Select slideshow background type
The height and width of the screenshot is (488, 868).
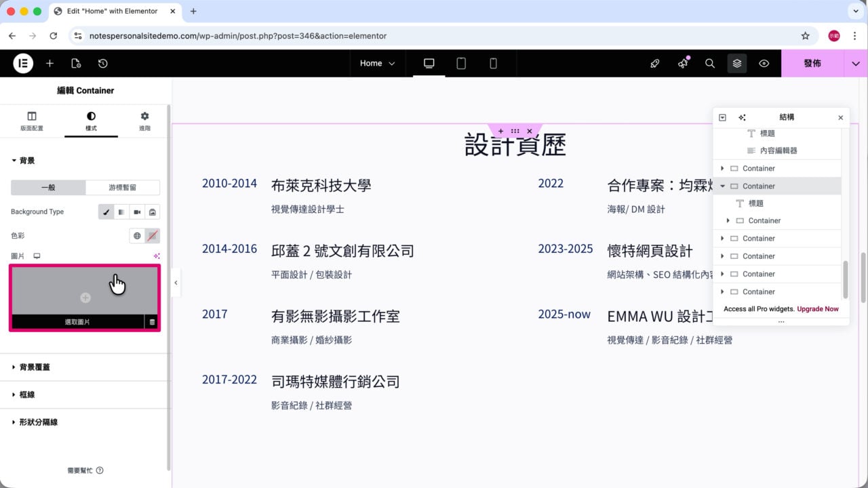point(153,212)
